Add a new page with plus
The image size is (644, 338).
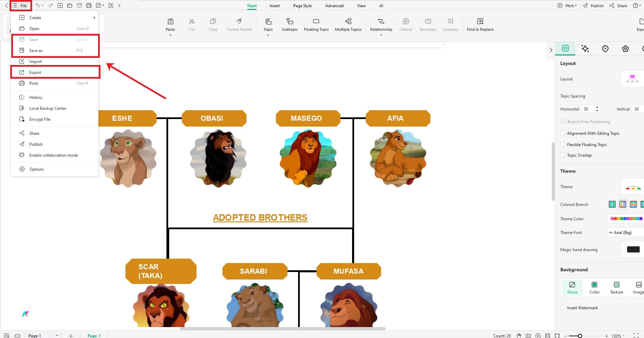71,336
